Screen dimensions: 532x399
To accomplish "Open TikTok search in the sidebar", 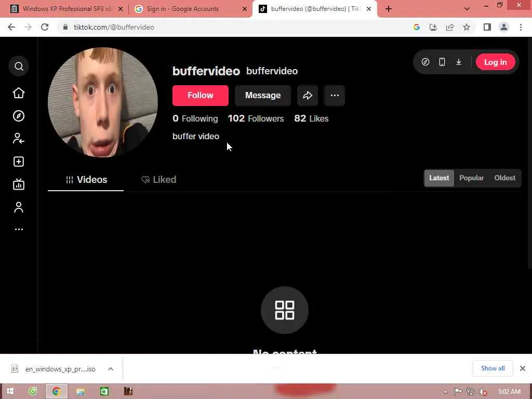I will tap(19, 66).
